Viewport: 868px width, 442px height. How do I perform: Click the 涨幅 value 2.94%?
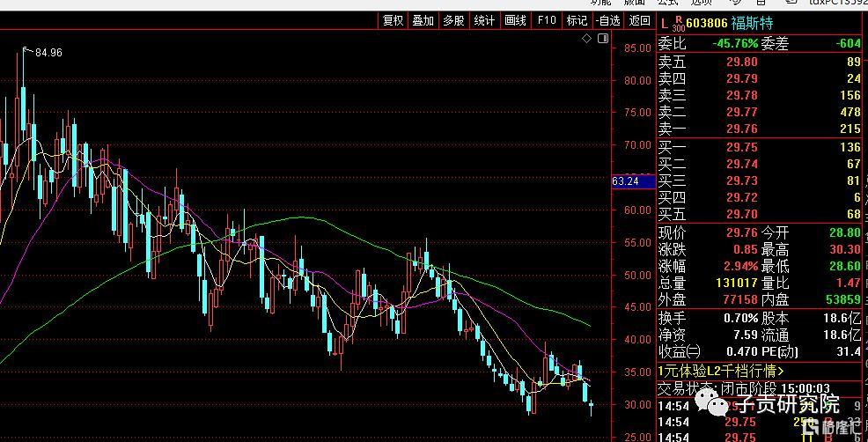tap(740, 267)
